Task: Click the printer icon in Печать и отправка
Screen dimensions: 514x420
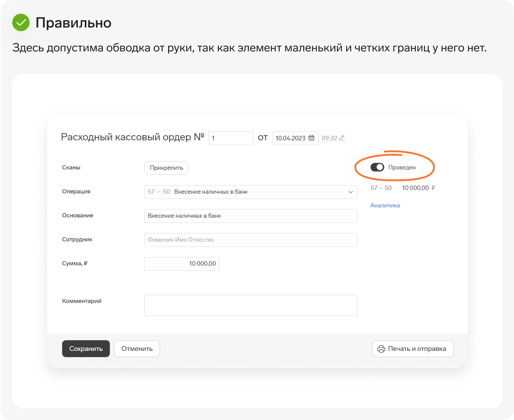Action: 381,349
